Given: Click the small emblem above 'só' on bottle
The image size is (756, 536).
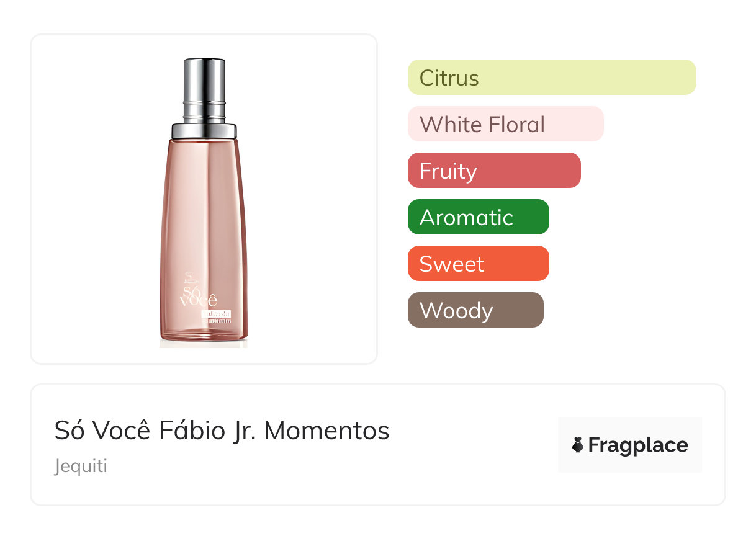Looking at the screenshot, I should [x=192, y=276].
